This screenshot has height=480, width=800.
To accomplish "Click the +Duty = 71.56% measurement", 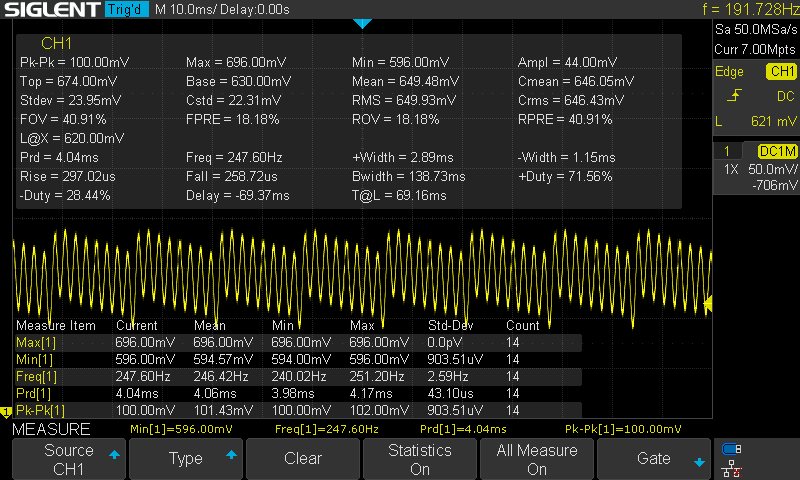I will click(565, 176).
